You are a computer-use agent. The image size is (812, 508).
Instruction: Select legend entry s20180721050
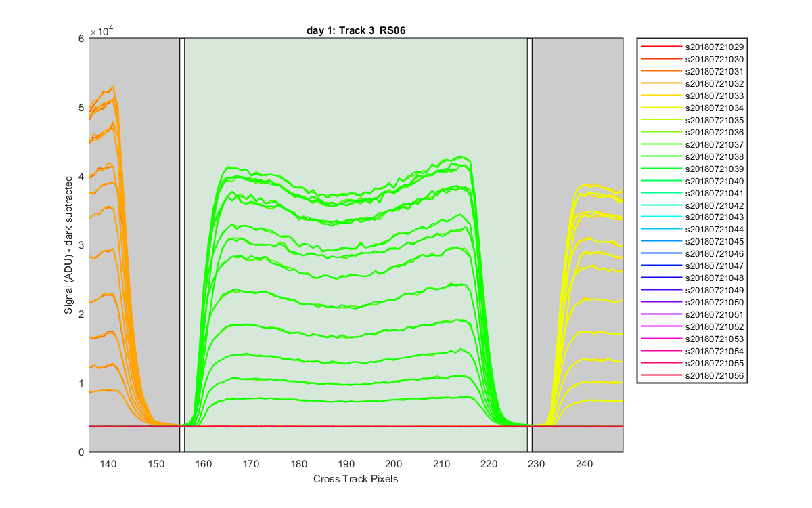pos(715,303)
